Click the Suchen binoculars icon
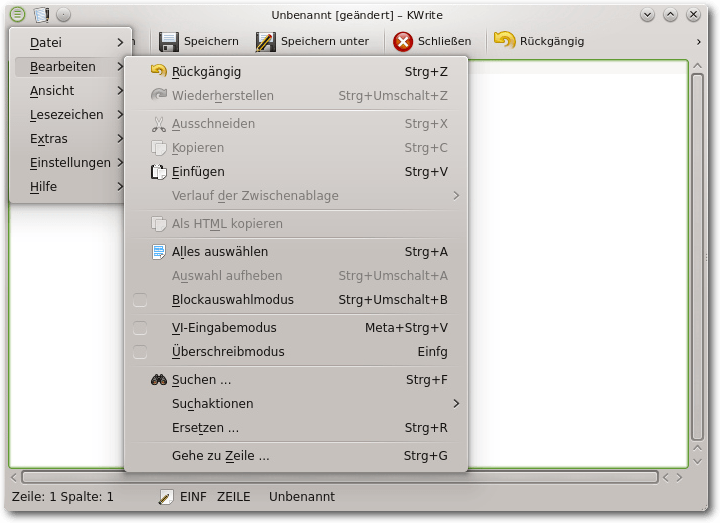This screenshot has width=720, height=523. click(159, 380)
